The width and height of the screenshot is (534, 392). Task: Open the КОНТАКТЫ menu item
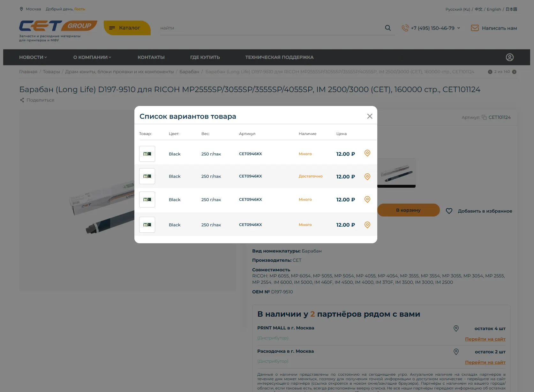click(151, 57)
